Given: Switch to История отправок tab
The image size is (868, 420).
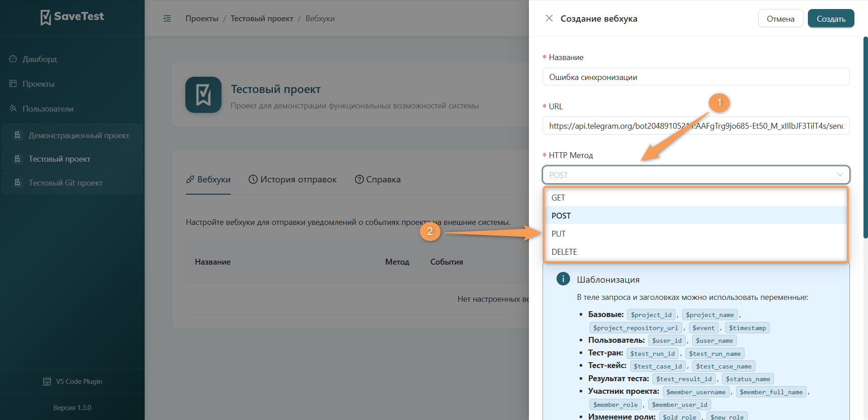Looking at the screenshot, I should pyautogui.click(x=292, y=179).
